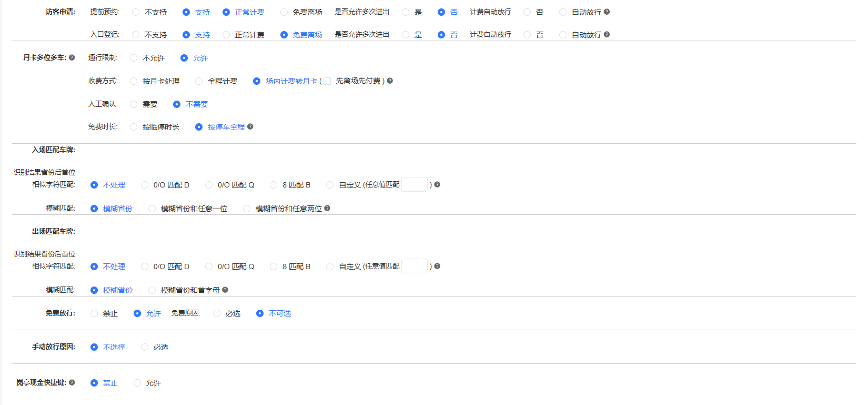Choose 按月卡处理 收费方式
The height and width of the screenshot is (405, 868).
134,81
